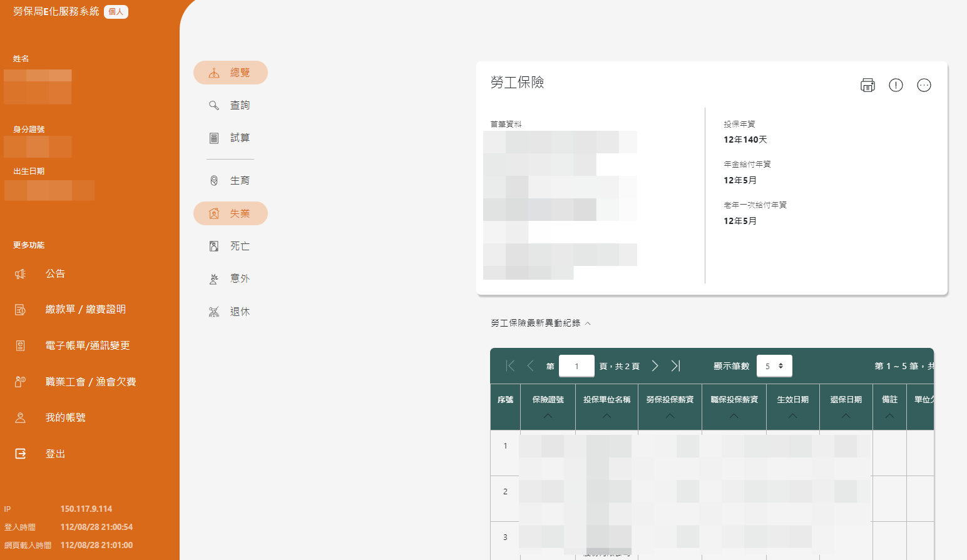Screen dimensions: 967x560
Task: Sort by 勞保投保薪資 column arrow
Action: tap(670, 416)
